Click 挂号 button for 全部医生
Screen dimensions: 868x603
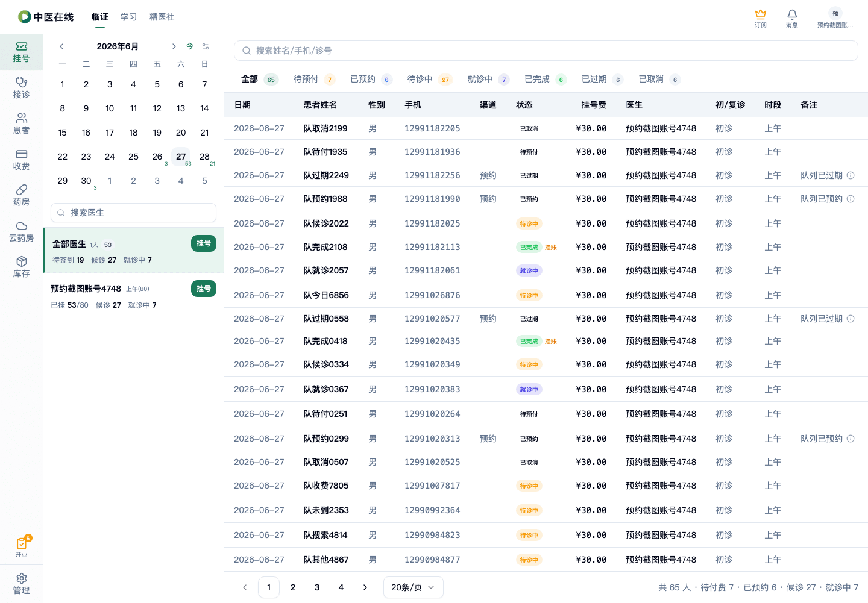tap(204, 243)
